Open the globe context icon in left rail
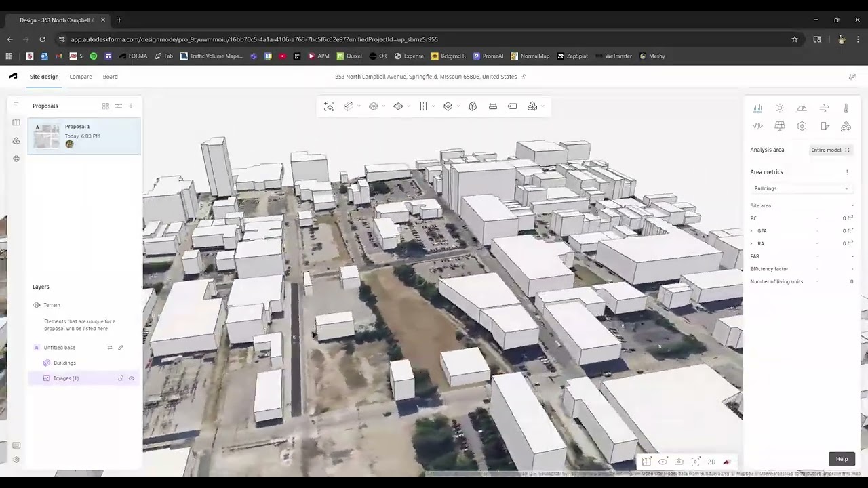 (16, 159)
